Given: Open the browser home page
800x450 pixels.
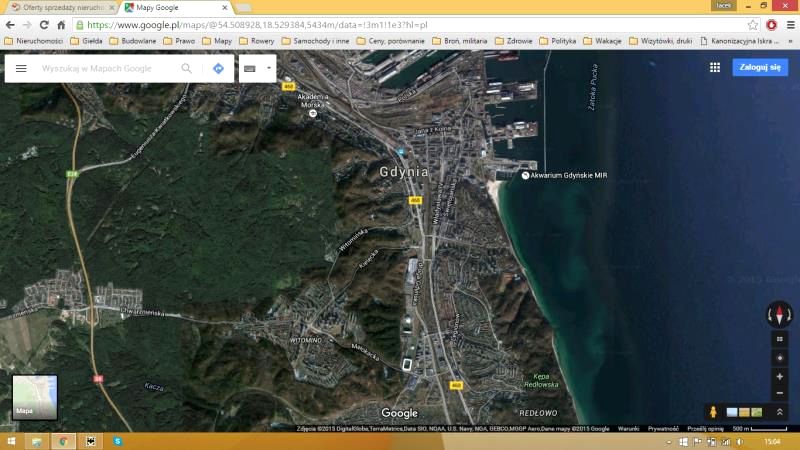Looking at the screenshot, I should [x=61, y=24].
